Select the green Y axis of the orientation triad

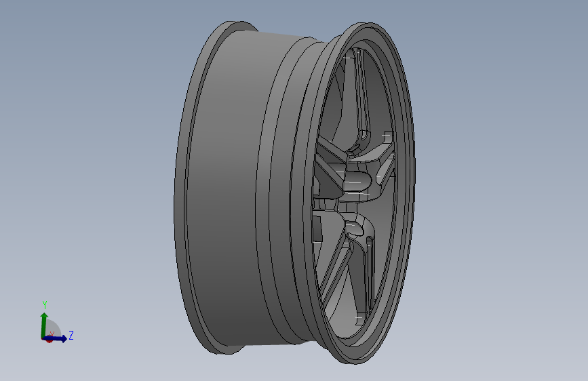click(x=44, y=325)
